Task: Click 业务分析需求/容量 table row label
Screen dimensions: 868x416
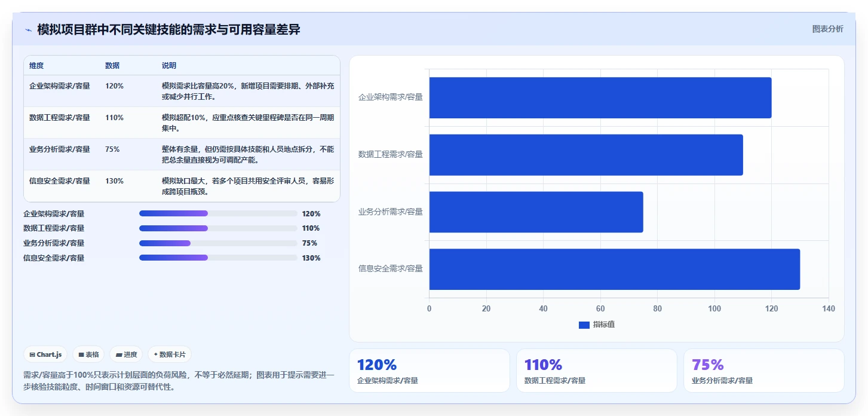Action: point(60,149)
